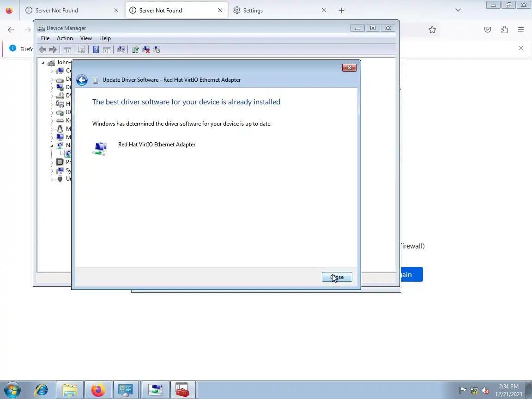Expand the Pr... (Processors) node arrow
Image resolution: width=532 pixels, height=399 pixels.
click(x=52, y=163)
